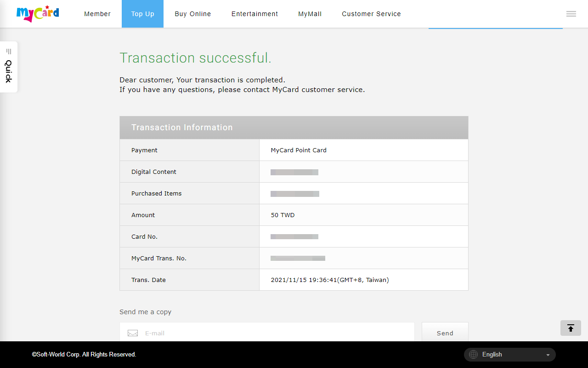The image size is (588, 368).
Task: Click the Send button
Action: pos(445,332)
